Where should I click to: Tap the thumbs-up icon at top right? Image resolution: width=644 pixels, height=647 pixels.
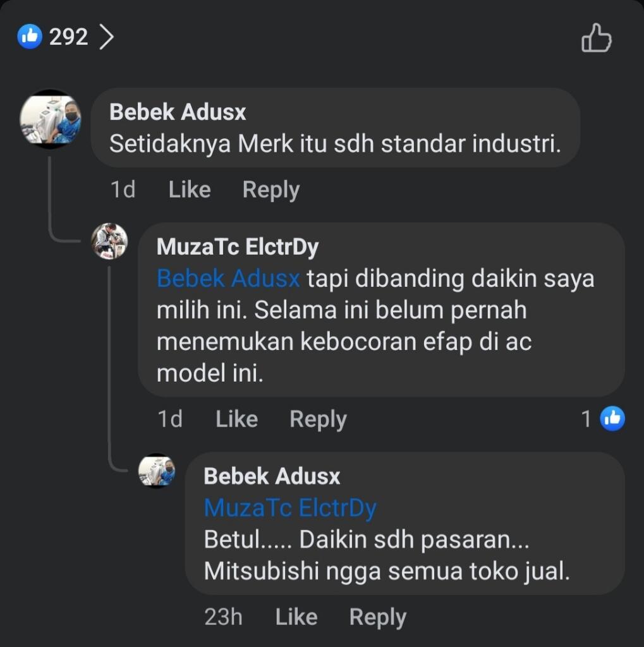click(595, 39)
